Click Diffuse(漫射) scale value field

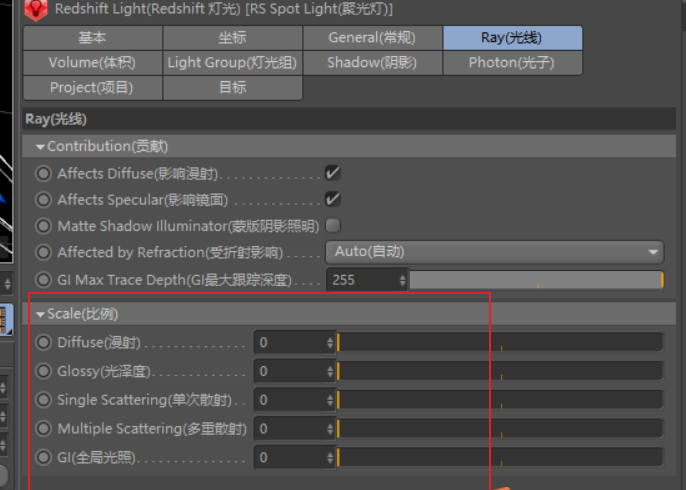point(290,342)
